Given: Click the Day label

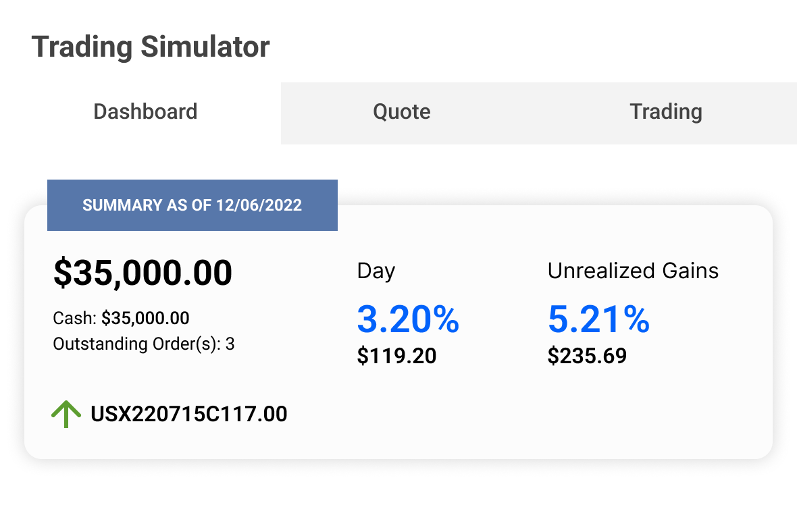Looking at the screenshot, I should [x=376, y=271].
